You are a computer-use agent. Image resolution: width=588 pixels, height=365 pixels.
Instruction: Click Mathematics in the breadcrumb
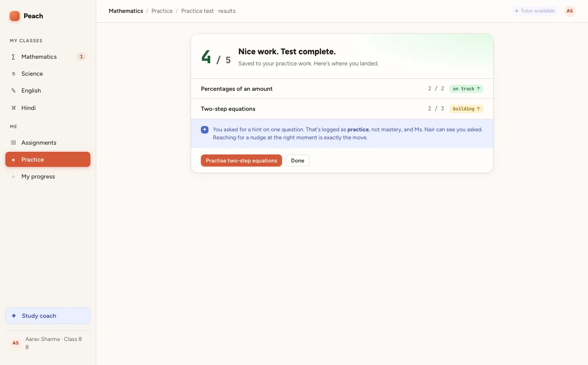pos(126,11)
